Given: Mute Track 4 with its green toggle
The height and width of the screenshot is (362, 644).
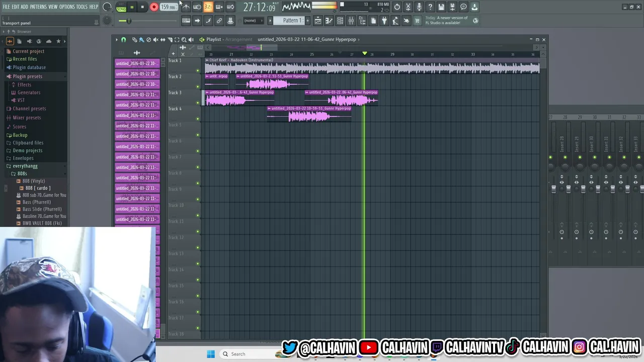Looking at the screenshot, I should tap(198, 119).
